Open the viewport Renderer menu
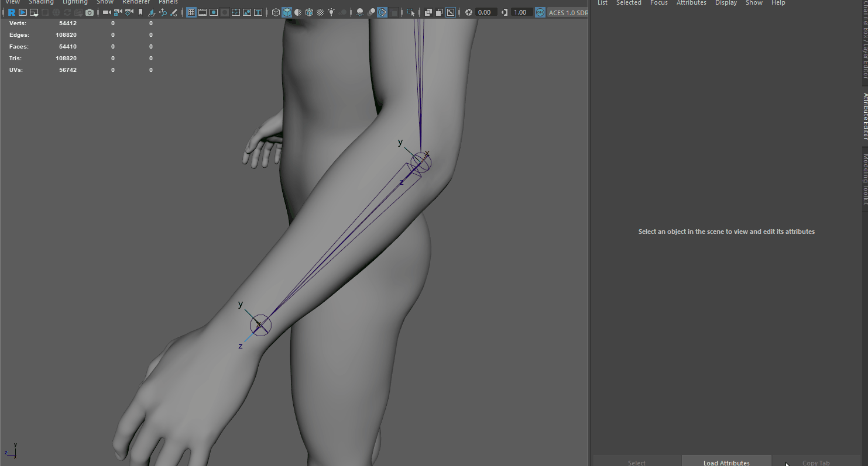Screen dimensions: 868x466 click(136, 2)
